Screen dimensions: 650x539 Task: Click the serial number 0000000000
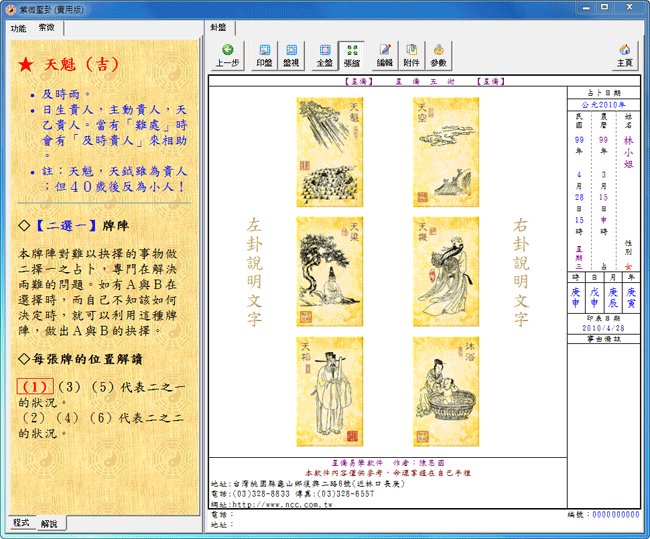[x=616, y=515]
